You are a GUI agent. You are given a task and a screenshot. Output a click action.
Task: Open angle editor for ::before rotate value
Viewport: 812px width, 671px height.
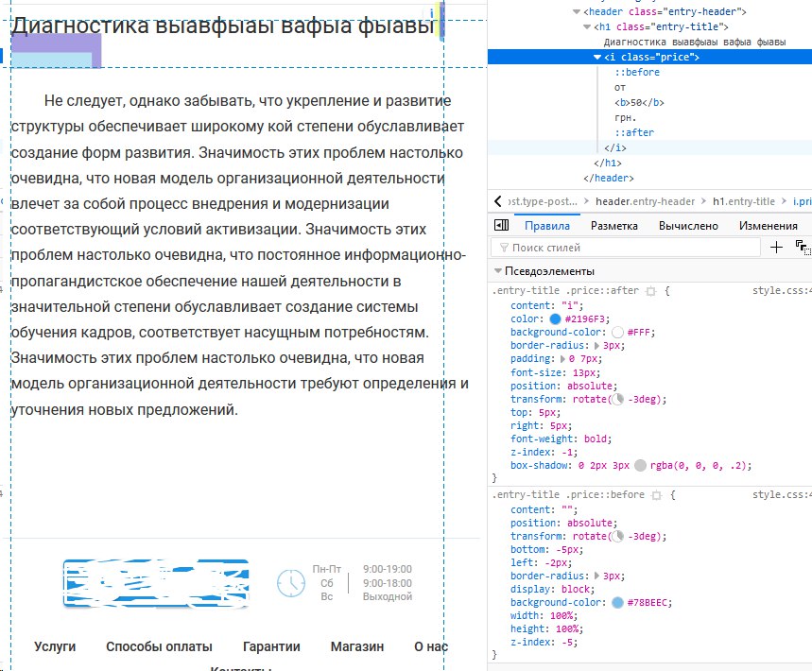pos(617,537)
